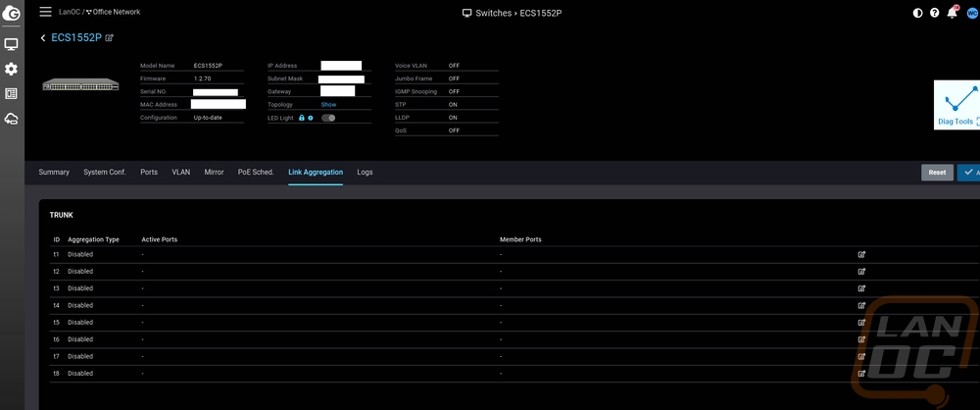
Task: Click the Reset button
Action: [x=937, y=173]
